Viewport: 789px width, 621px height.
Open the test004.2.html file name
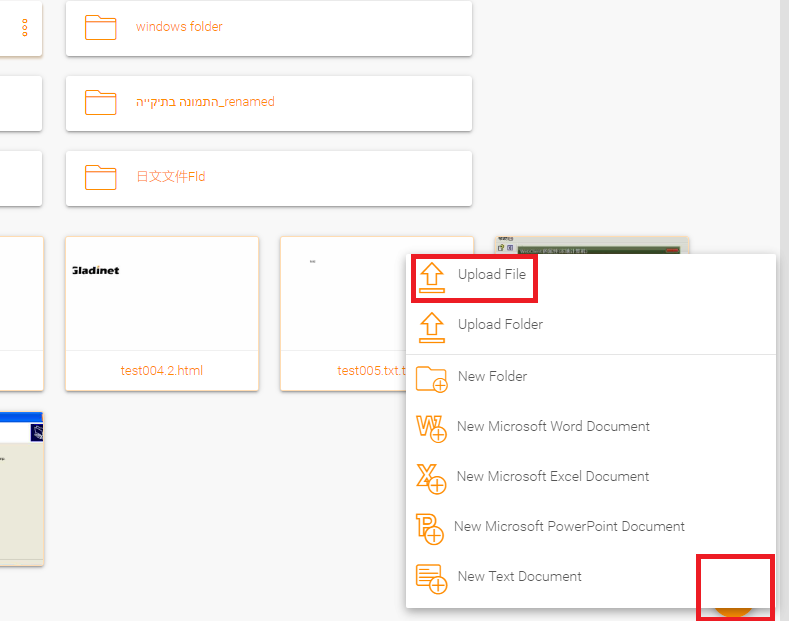[x=162, y=371]
